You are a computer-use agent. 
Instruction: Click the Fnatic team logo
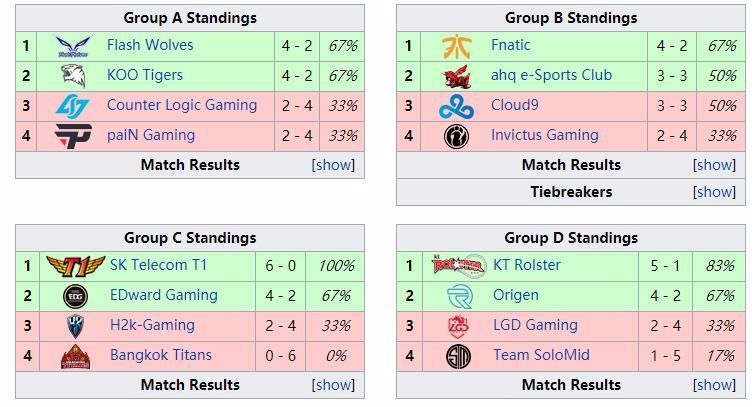[457, 46]
